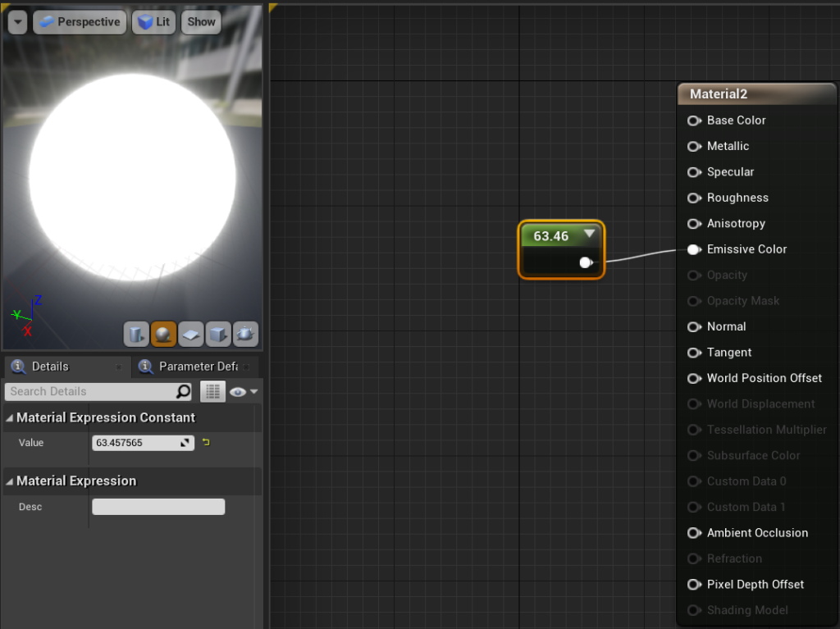The height and width of the screenshot is (629, 840).
Task: Open the viewport options dropdown arrow
Action: point(17,22)
